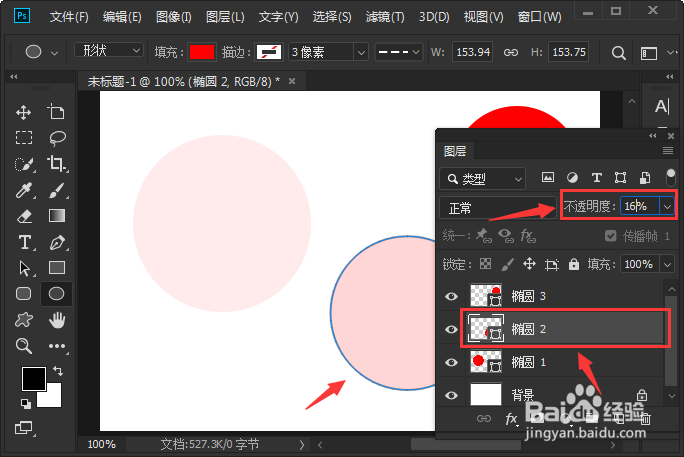Open the opacity slider dropdown arrow
The image size is (684, 457).
667,206
